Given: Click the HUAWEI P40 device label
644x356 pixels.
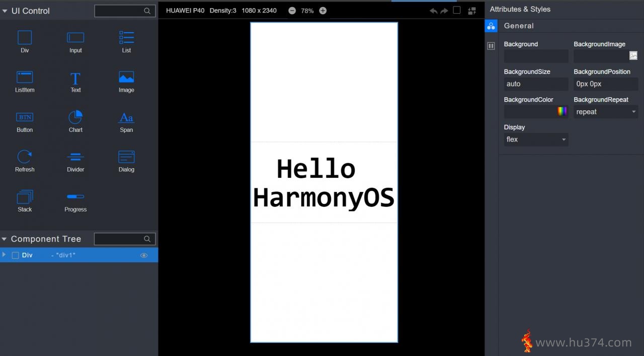Looking at the screenshot, I should 185,11.
